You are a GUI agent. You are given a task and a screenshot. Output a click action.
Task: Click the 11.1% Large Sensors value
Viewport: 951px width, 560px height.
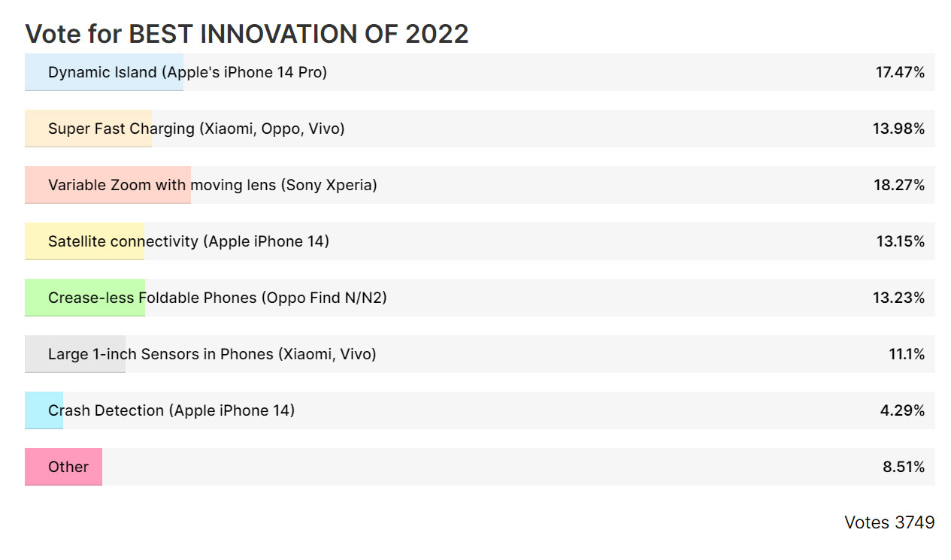click(907, 354)
